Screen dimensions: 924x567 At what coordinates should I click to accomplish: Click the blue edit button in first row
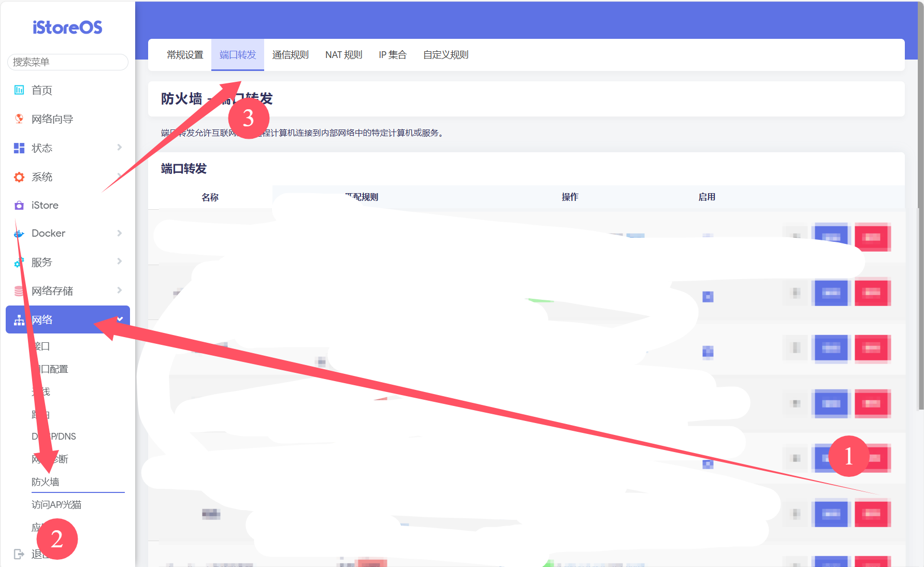tap(831, 237)
